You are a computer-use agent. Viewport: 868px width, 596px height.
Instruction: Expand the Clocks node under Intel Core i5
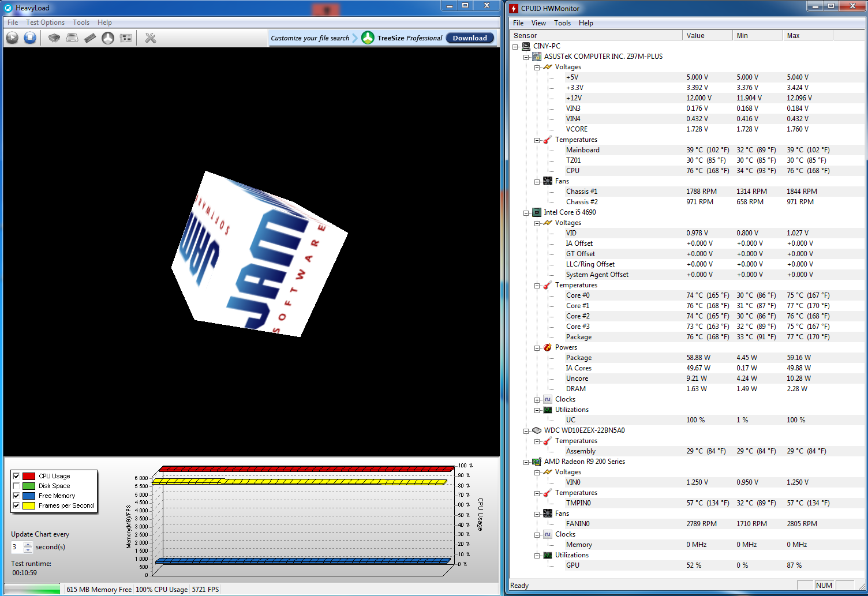537,400
